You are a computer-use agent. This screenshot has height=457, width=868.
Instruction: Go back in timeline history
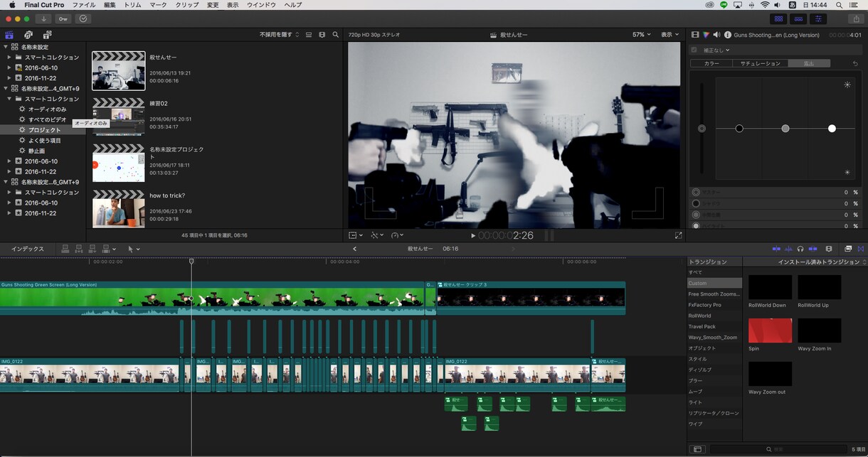click(354, 249)
